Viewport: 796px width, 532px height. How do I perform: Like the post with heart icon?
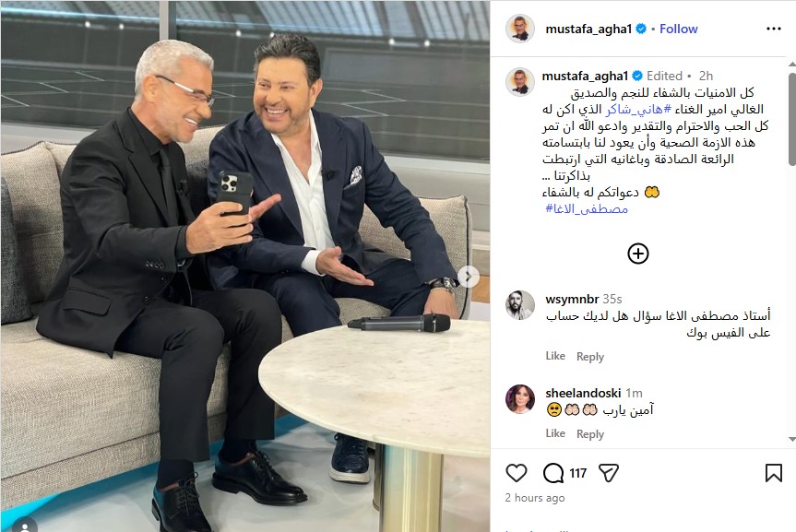pyautogui.click(x=517, y=473)
